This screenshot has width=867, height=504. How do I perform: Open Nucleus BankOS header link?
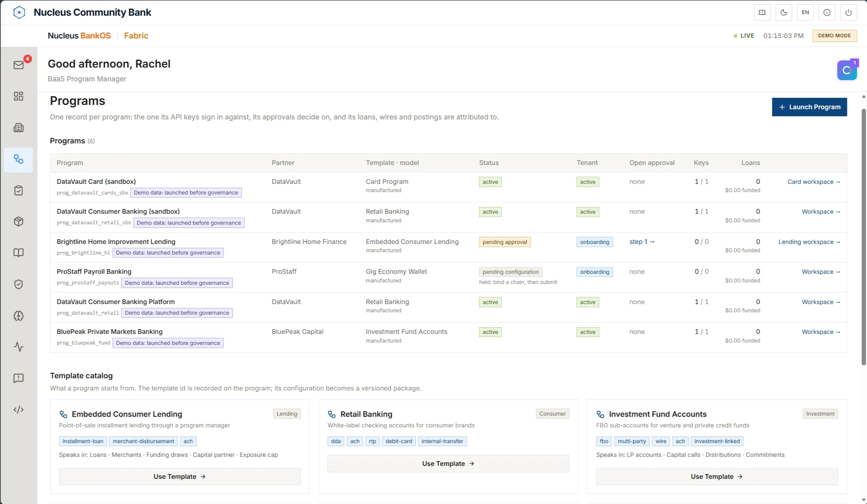point(79,36)
